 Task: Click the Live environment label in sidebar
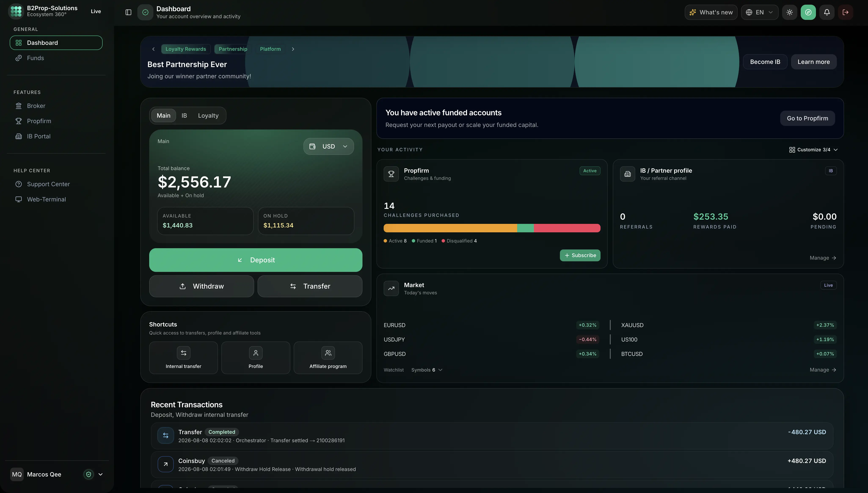[96, 11]
